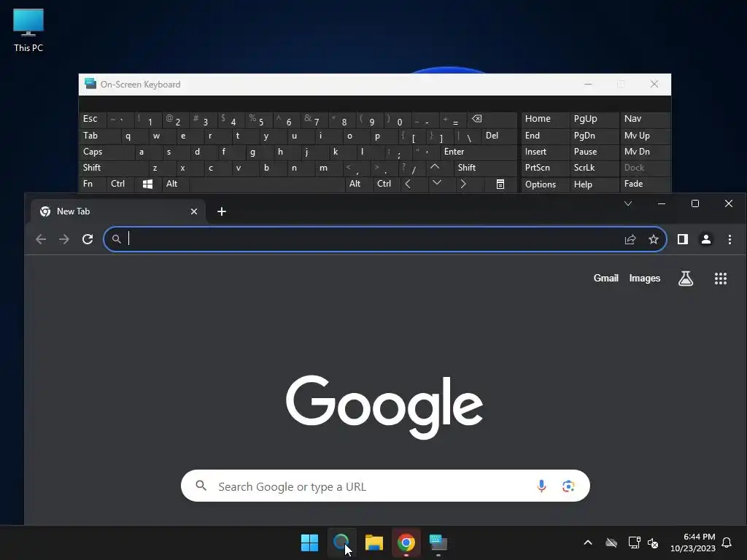The width and height of the screenshot is (747, 560).
Task: Open the Chrome profile icon
Action: pyautogui.click(x=706, y=239)
